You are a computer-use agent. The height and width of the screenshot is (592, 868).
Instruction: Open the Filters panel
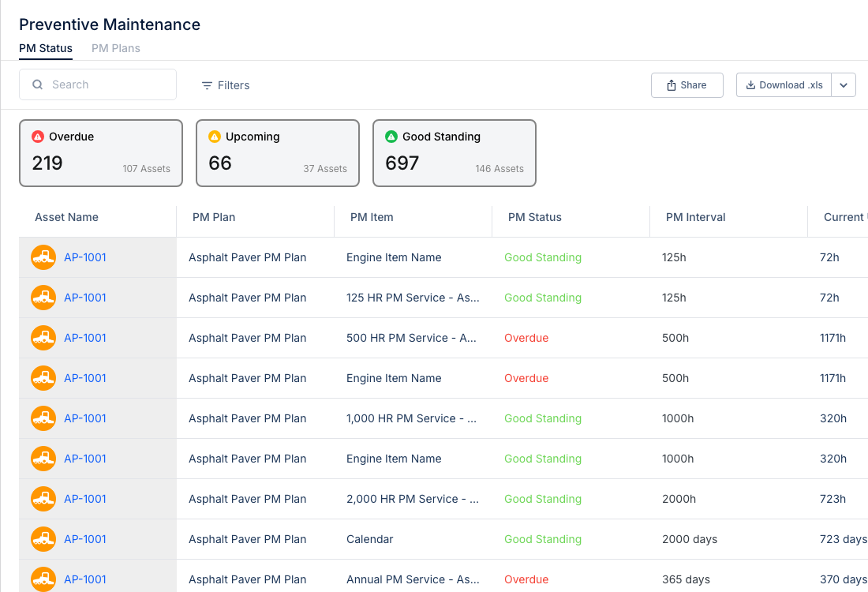[x=226, y=85]
